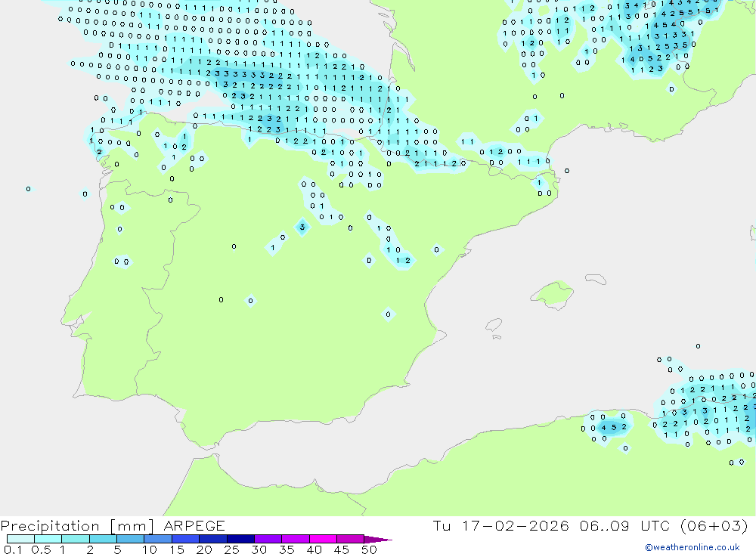
Task: Click the legend label "25"
Action: coord(231,549)
